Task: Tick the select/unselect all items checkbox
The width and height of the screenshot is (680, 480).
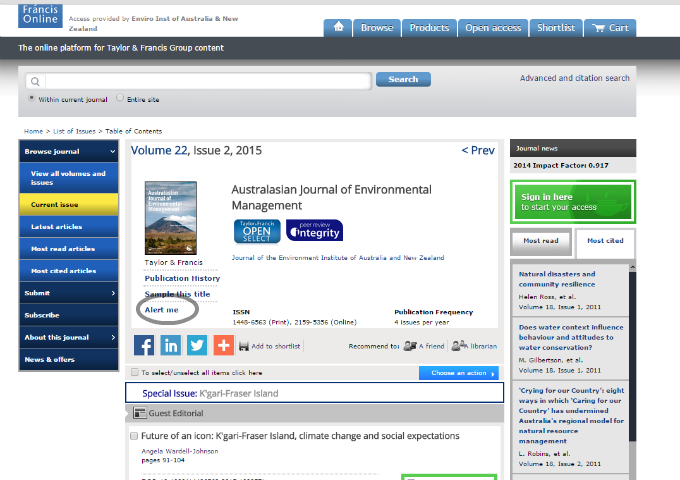Action: click(135, 373)
